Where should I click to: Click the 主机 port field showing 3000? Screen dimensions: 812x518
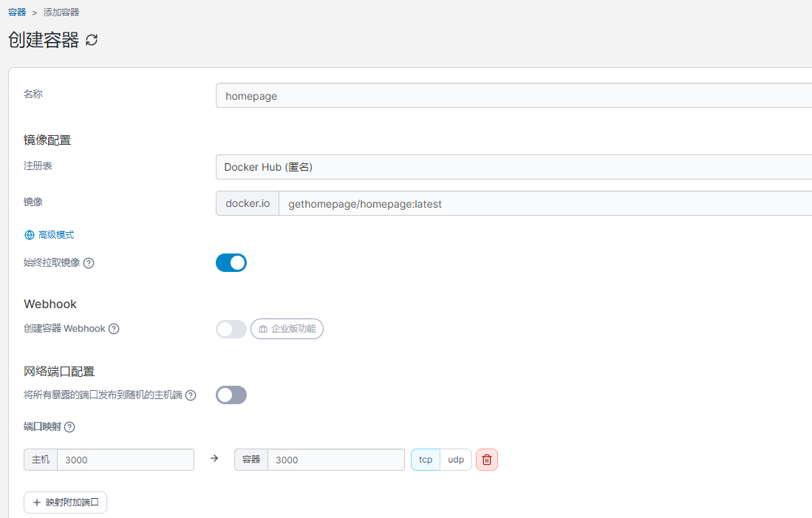[126, 460]
